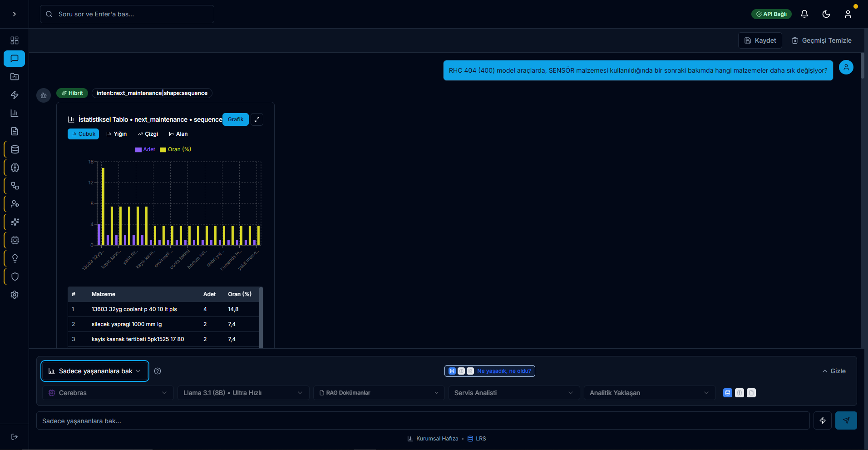Switch to the Yığın chart type
This screenshot has width=868, height=450.
[x=116, y=134]
